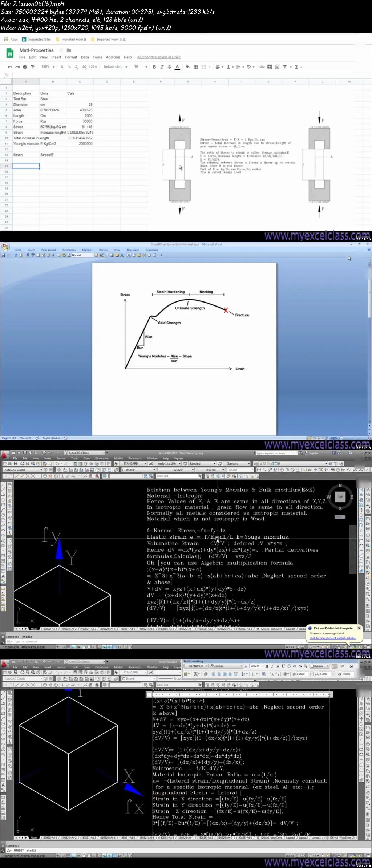Click Decrease decimal places in Sheets
372x868 pixels.
(76, 67)
